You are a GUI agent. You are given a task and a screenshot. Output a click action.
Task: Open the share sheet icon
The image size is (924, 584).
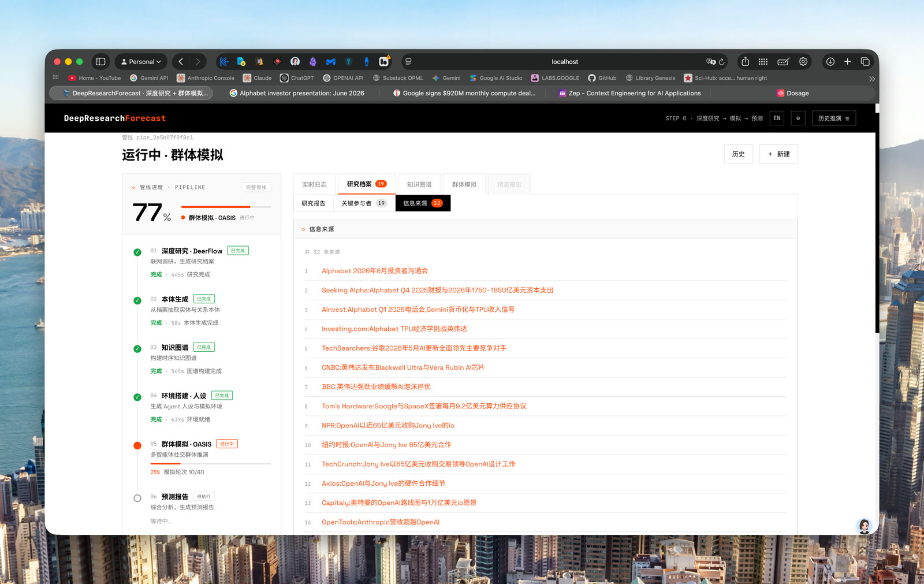click(746, 61)
